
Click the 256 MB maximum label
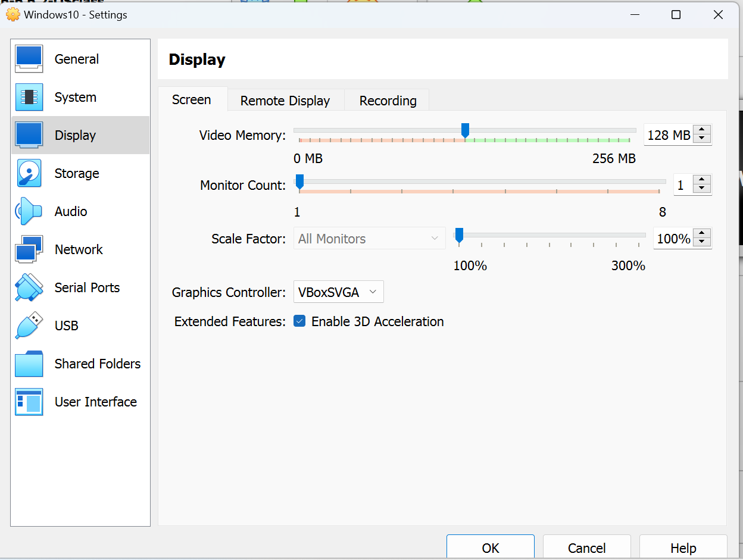click(614, 158)
